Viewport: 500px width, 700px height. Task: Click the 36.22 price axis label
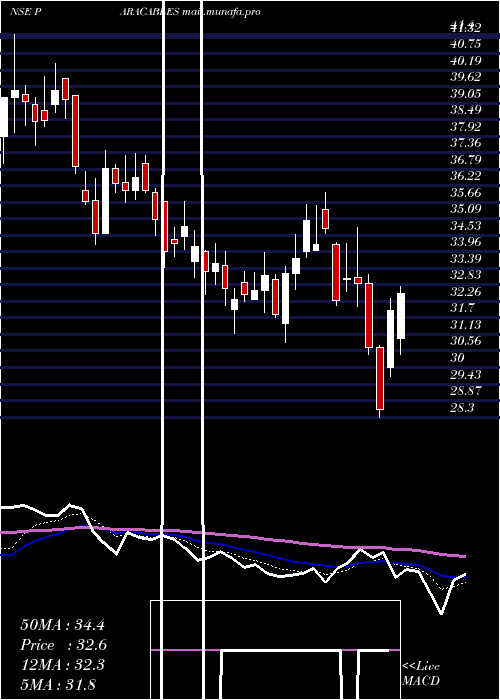[x=466, y=176]
